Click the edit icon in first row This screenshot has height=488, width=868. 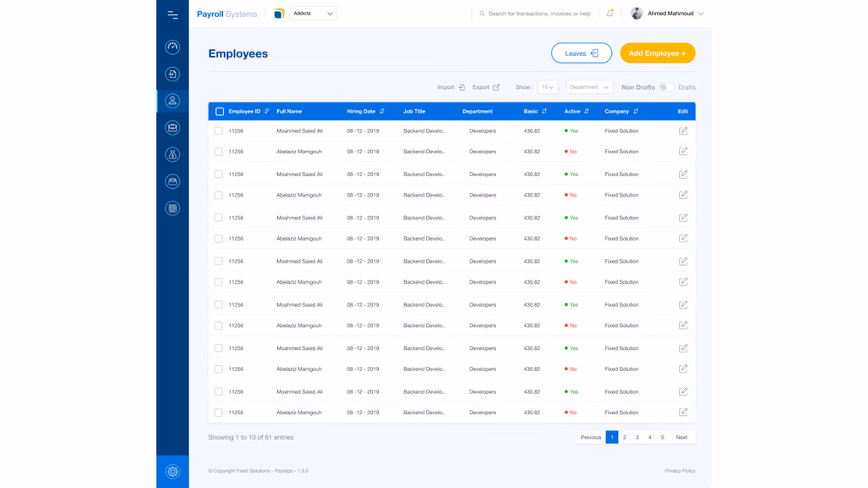(683, 130)
